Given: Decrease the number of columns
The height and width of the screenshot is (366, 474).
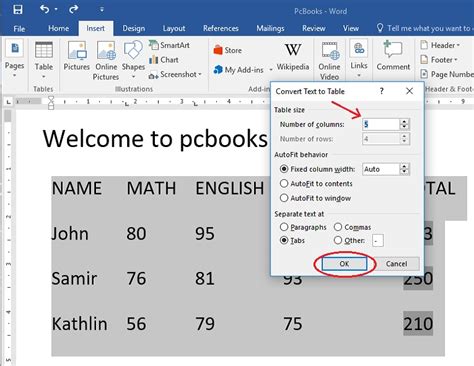Looking at the screenshot, I should pos(404,127).
